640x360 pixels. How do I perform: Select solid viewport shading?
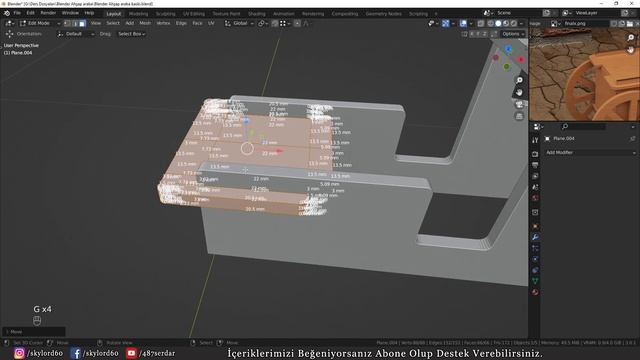click(498, 23)
